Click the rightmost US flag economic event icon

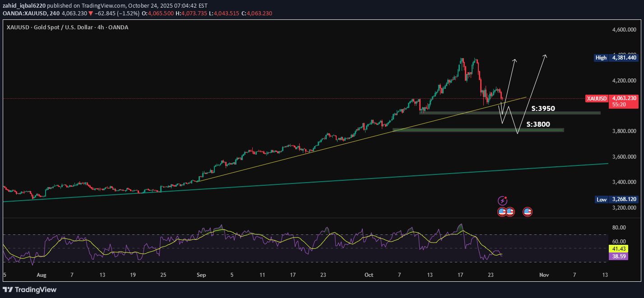point(528,211)
